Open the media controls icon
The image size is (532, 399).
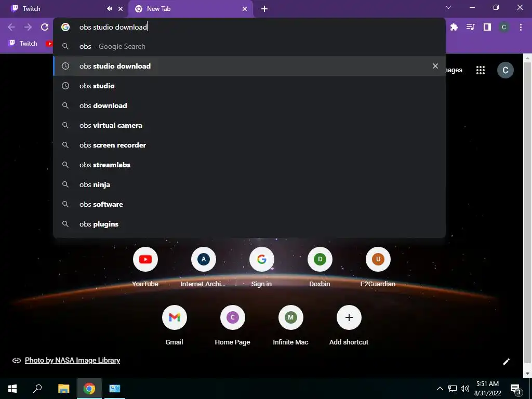pyautogui.click(x=470, y=27)
